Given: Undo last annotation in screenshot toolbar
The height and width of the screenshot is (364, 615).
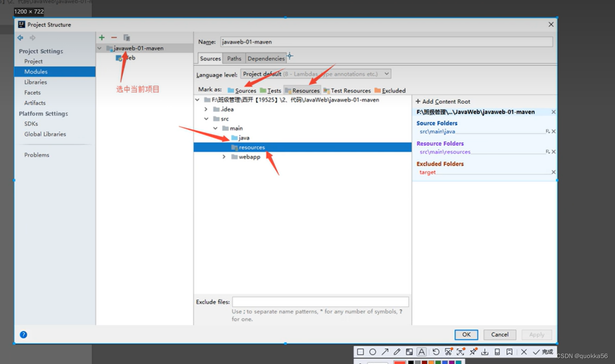Looking at the screenshot, I should [x=436, y=352].
